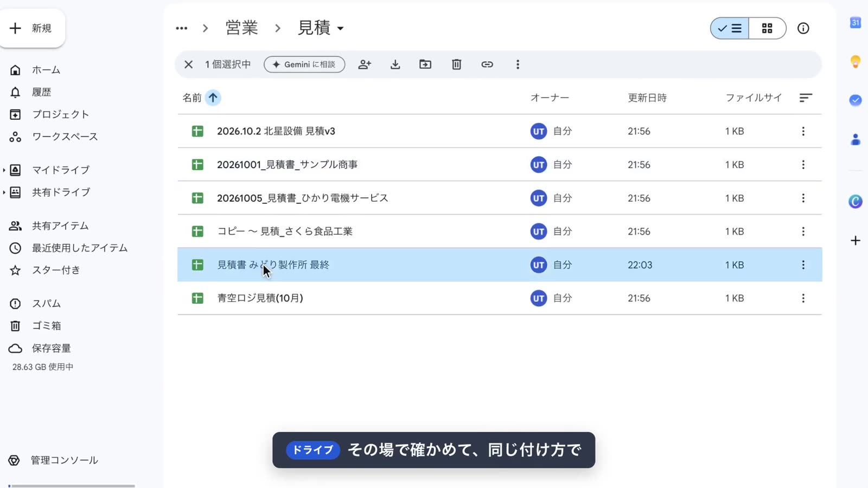Open Contacts side panel icon
Image resolution: width=868 pixels, height=488 pixels.
pos(855,139)
